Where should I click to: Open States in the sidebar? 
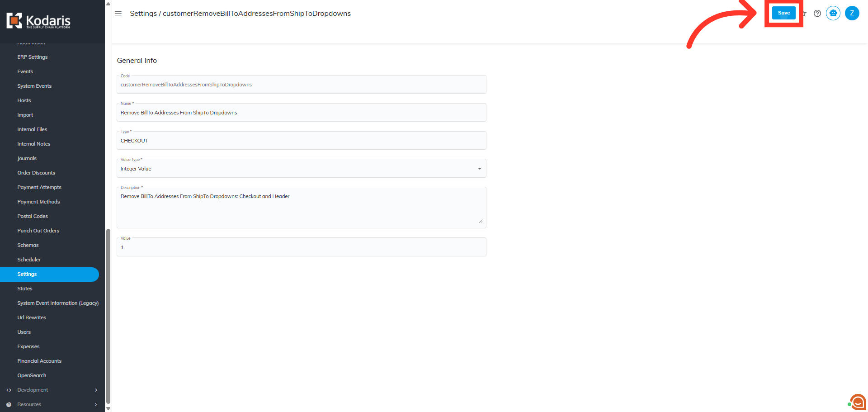coord(25,289)
